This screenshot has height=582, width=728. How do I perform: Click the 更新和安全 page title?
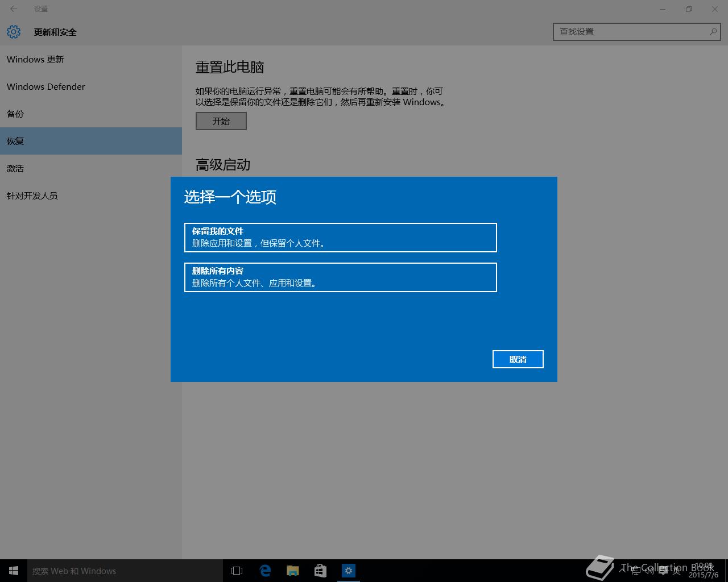pos(55,32)
